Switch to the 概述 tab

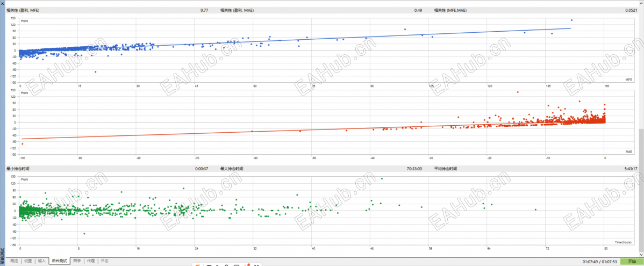tap(15, 261)
